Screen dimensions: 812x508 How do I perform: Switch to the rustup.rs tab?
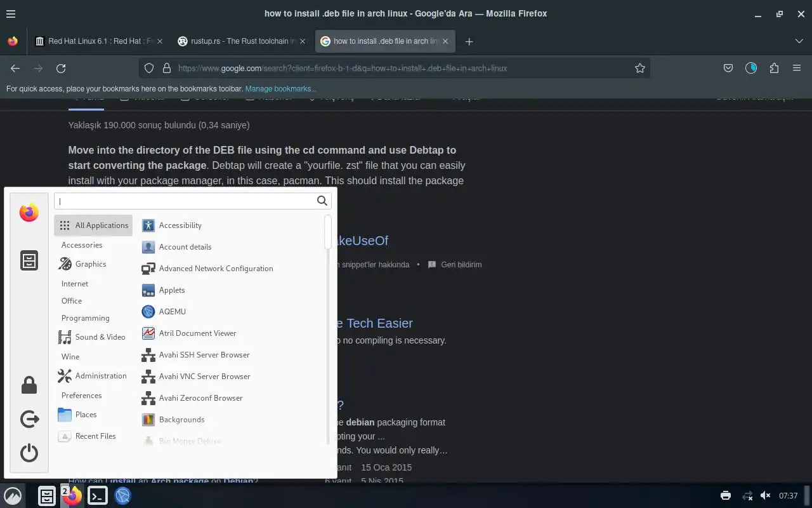(x=242, y=41)
